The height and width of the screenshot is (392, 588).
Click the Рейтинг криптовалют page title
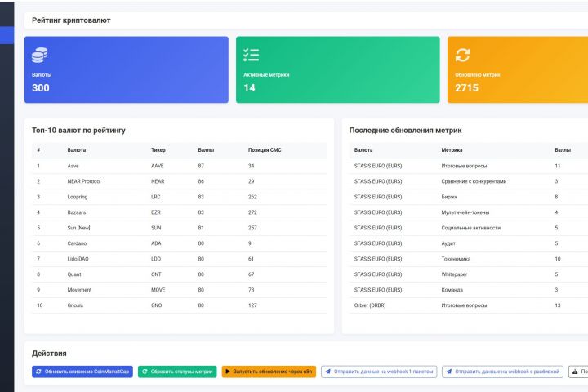tap(71, 20)
